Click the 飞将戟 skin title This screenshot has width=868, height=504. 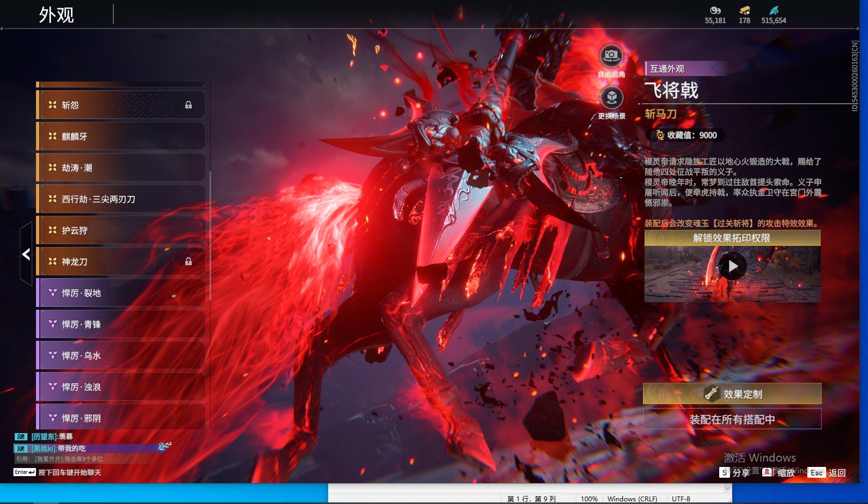[671, 90]
